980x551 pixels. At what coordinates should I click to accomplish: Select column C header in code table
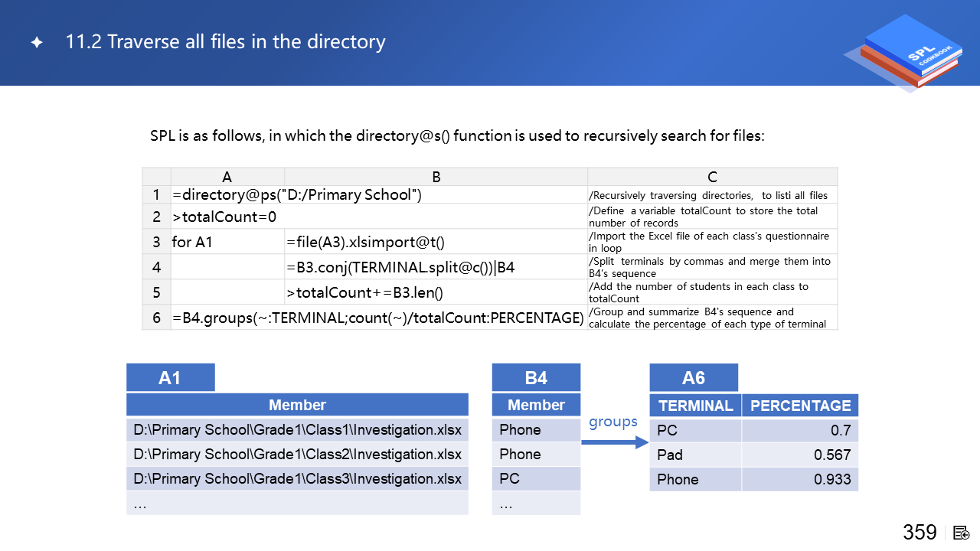[x=712, y=177]
